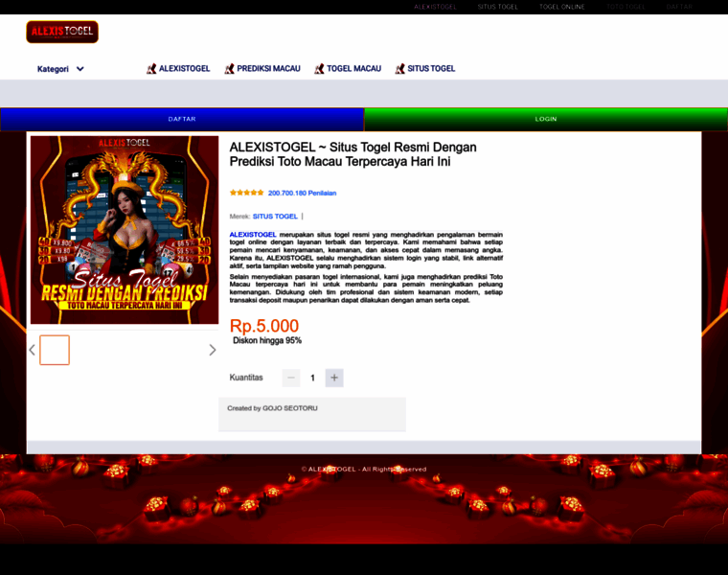Open the ALEXISTOGEL navigation link
Image resolution: width=728 pixels, height=575 pixels.
(184, 69)
